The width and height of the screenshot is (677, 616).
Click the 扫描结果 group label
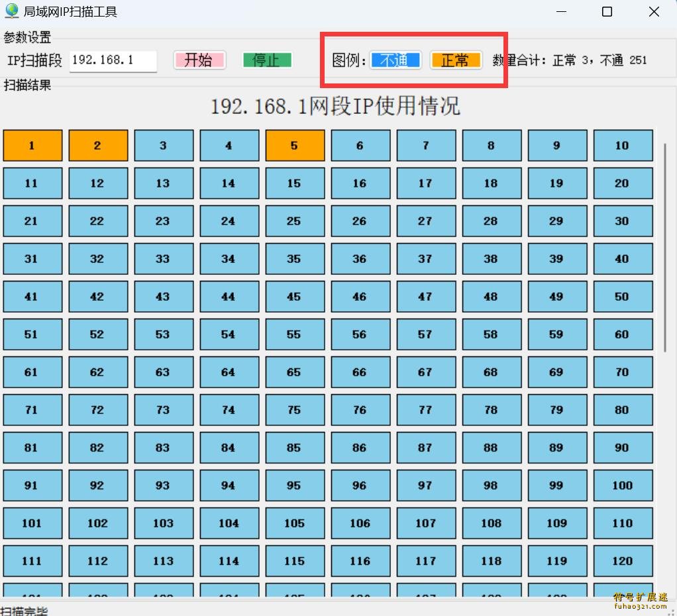(27, 85)
